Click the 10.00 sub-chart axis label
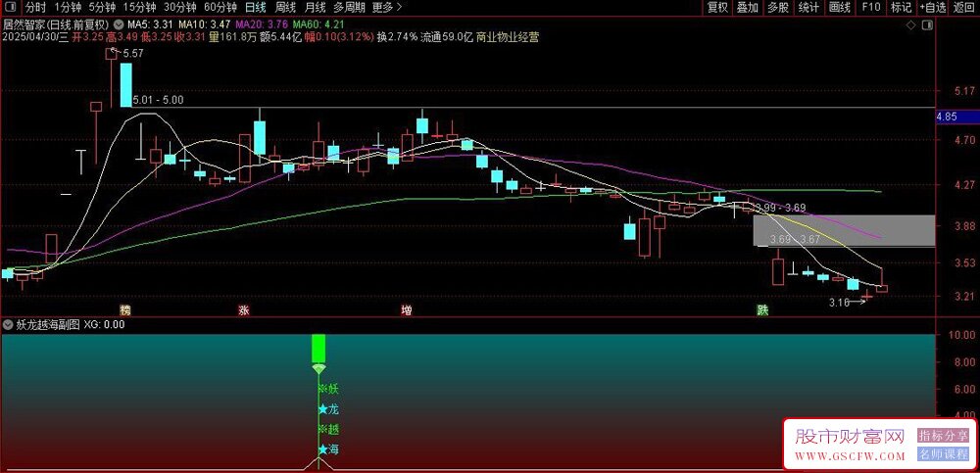 [x=962, y=335]
